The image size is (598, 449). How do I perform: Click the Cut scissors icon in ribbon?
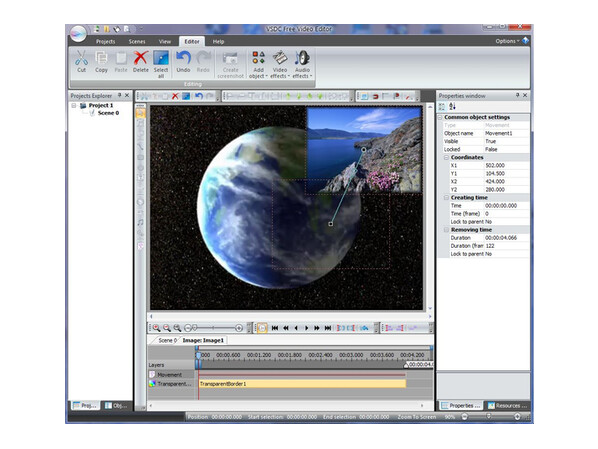pos(81,59)
